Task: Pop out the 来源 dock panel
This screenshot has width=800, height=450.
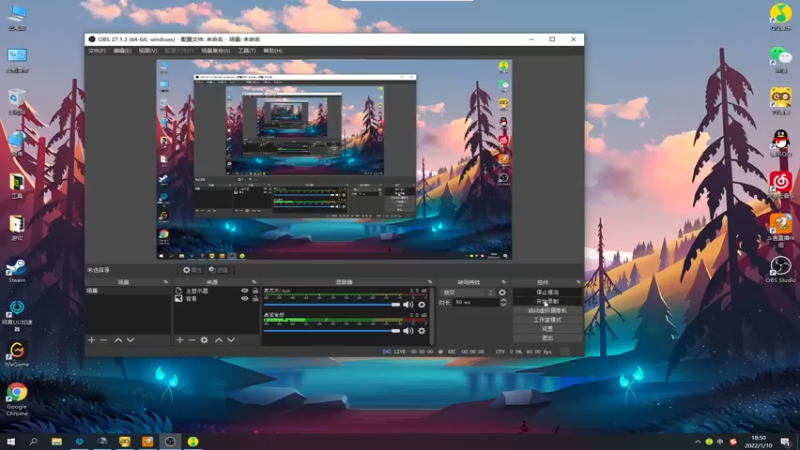Action: coord(254,282)
